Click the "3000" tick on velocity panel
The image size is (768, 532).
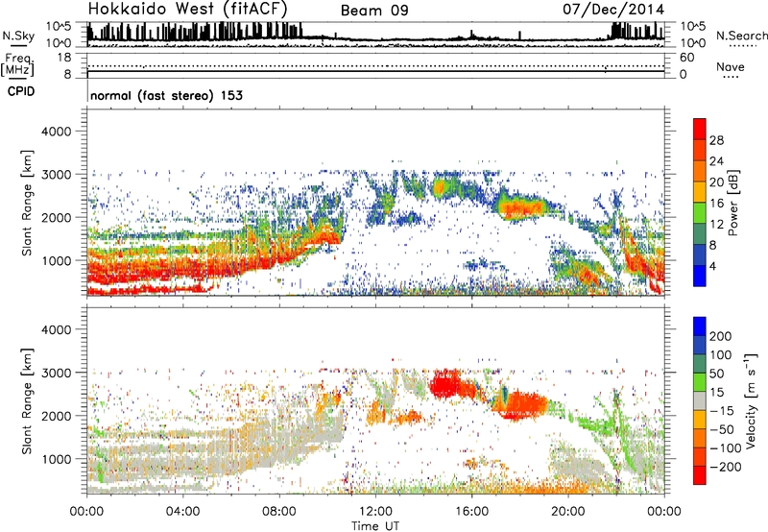56,373
